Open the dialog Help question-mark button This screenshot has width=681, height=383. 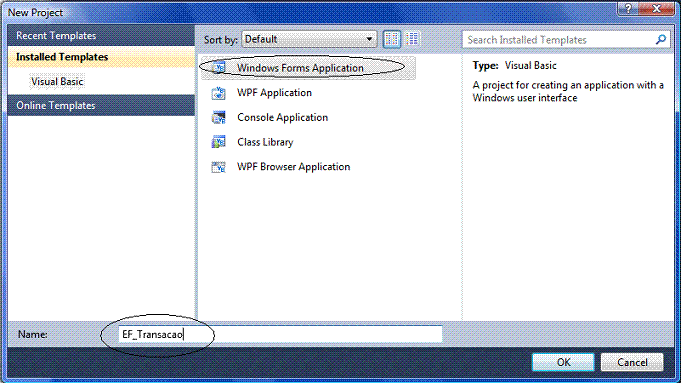[x=628, y=8]
